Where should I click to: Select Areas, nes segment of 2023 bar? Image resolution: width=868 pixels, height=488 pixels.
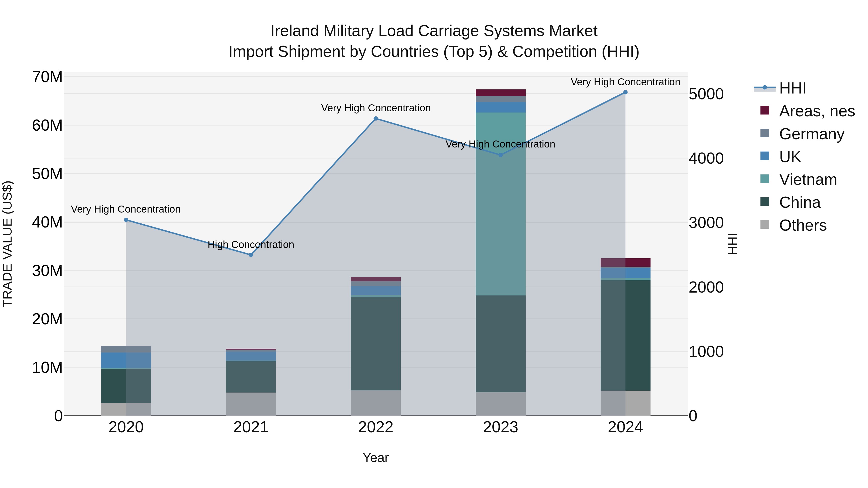point(500,93)
